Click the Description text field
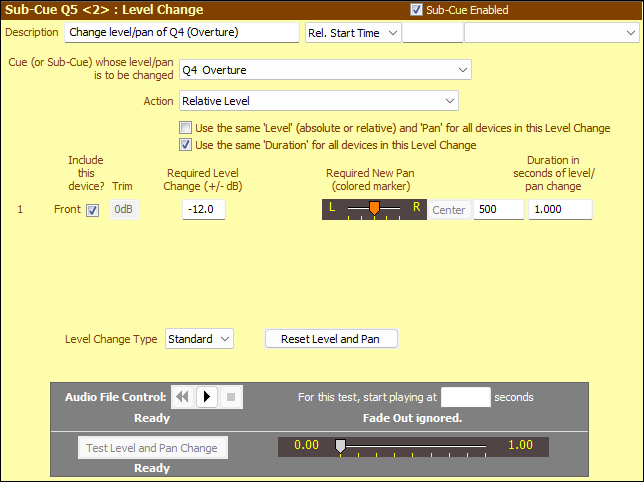644x482 pixels. click(182, 32)
